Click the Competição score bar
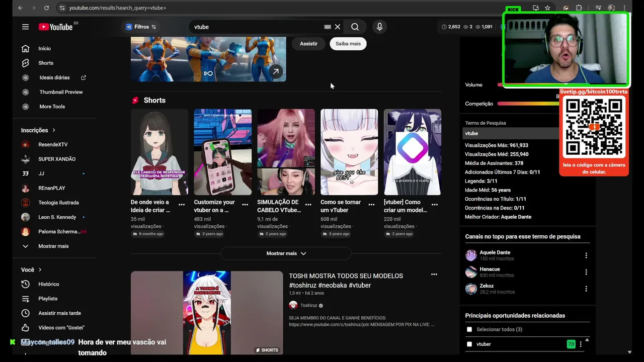The image size is (644, 362). tap(528, 104)
